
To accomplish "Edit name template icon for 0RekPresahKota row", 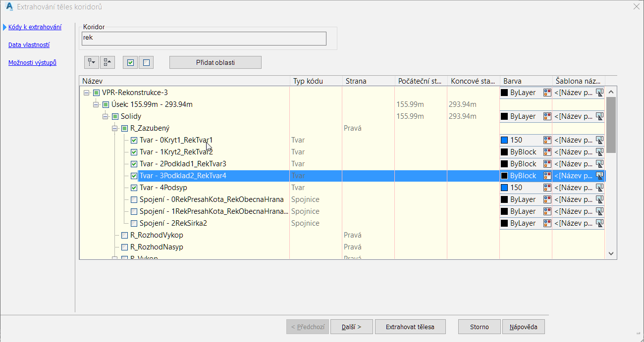I will tap(599, 199).
